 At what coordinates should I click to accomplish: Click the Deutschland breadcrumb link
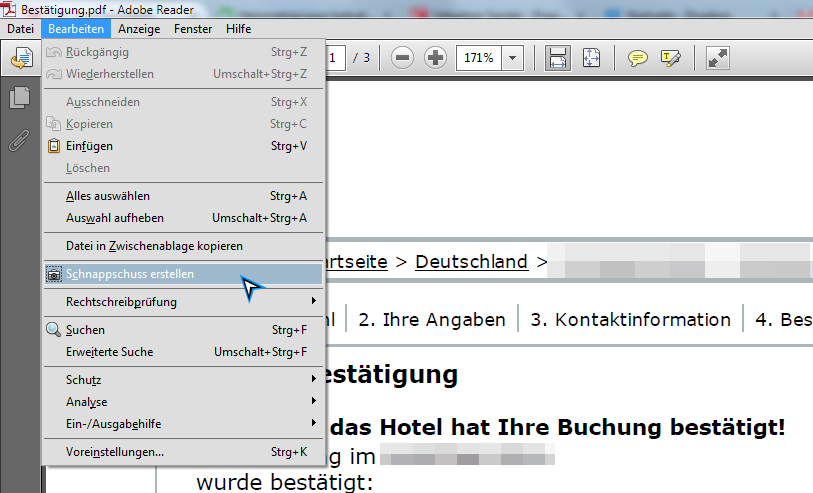pos(471,262)
